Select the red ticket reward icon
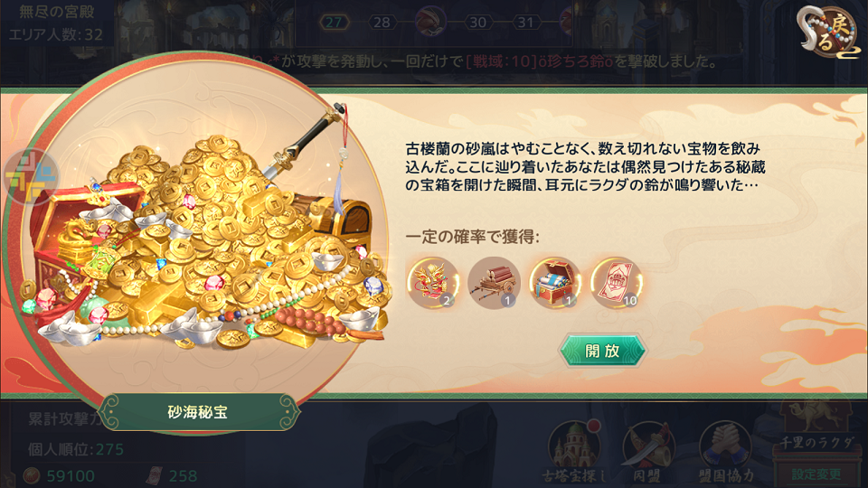Viewport: 868px width, 488px height. [x=616, y=283]
